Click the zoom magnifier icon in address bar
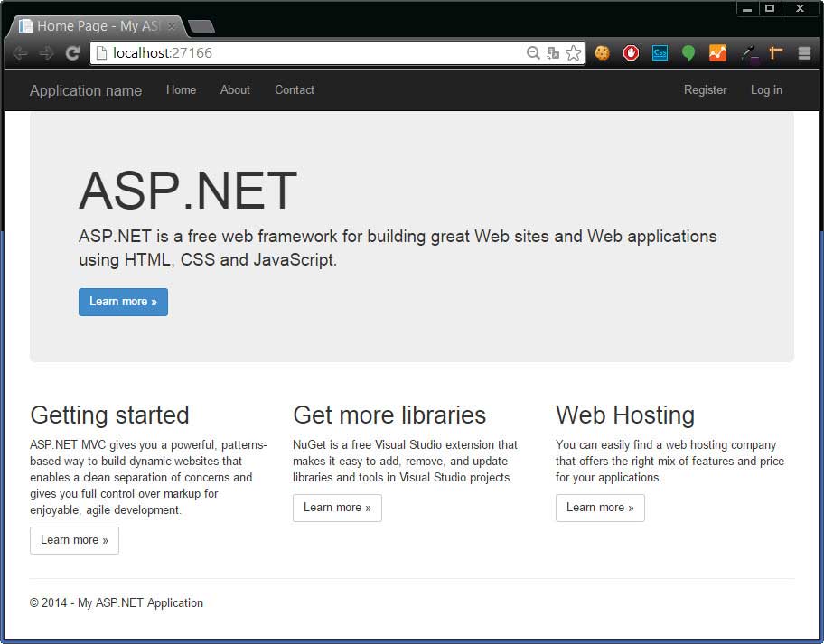Image resolution: width=824 pixels, height=644 pixels. pyautogui.click(x=533, y=53)
